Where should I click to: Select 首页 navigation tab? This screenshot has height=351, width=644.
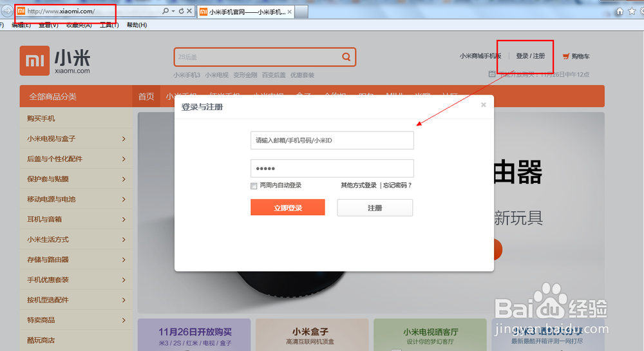point(146,97)
